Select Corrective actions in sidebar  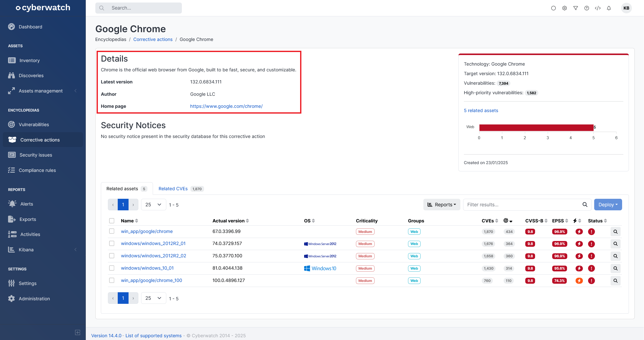point(43,140)
